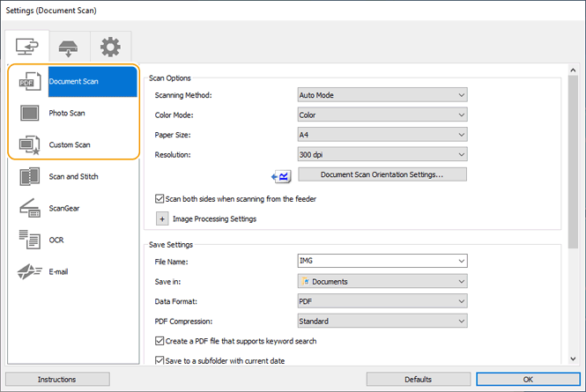Open the Resolution dropdown
Image resolution: width=586 pixels, height=392 pixels.
381,154
